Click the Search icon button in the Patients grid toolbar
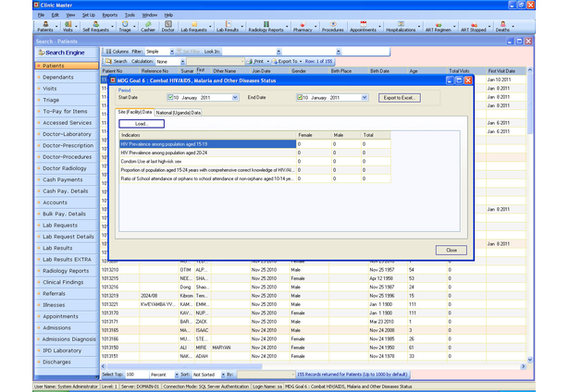The width and height of the screenshot is (569, 392). pyautogui.click(x=108, y=61)
